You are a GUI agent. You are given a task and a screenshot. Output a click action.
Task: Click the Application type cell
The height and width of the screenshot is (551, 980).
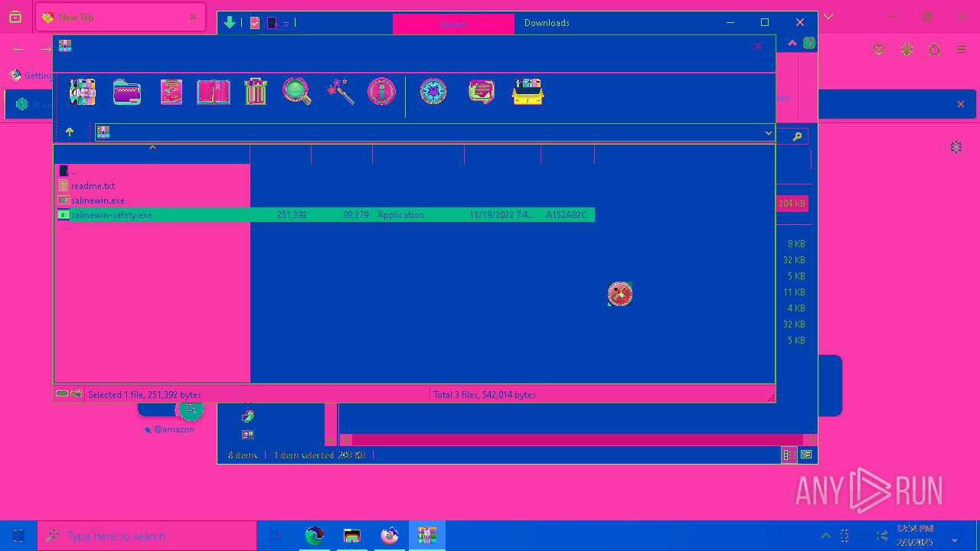pos(400,215)
